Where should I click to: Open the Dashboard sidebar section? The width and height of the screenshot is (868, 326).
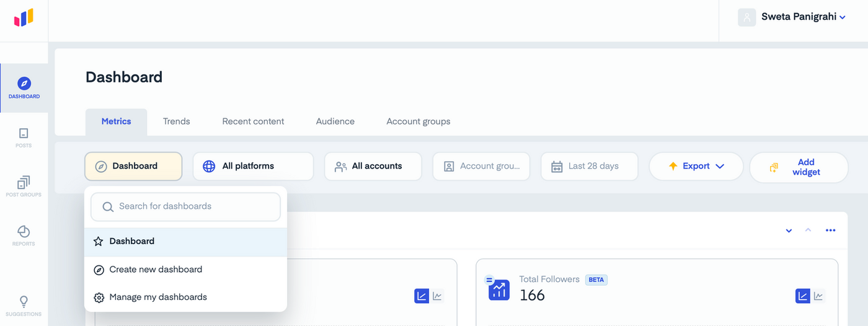24,88
